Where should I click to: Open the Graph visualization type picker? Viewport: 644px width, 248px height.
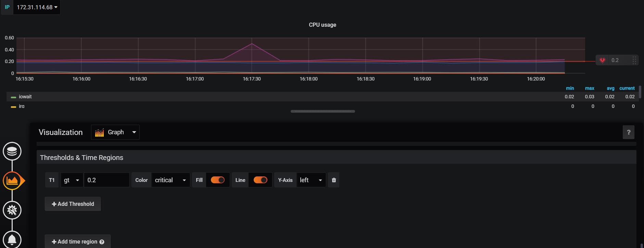click(115, 132)
